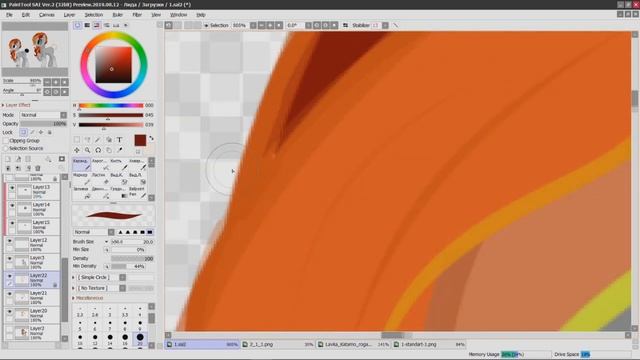Select the Move tool
The image size is (640, 360).
(x=77, y=150)
